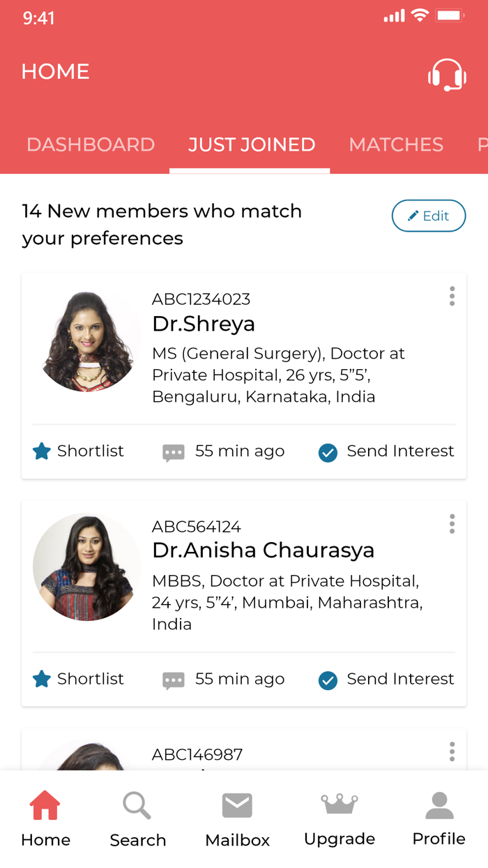
Task: Tap the Home house icon in bottom bar
Action: coord(45,804)
